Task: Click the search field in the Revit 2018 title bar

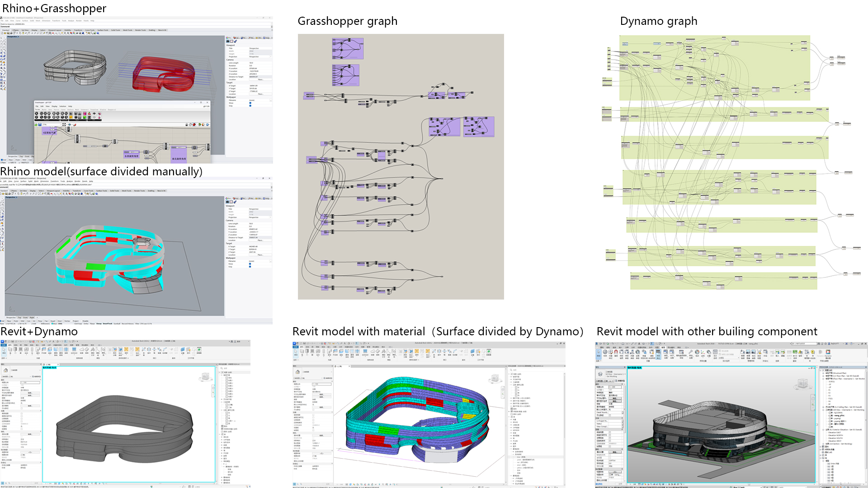Action: [804, 344]
